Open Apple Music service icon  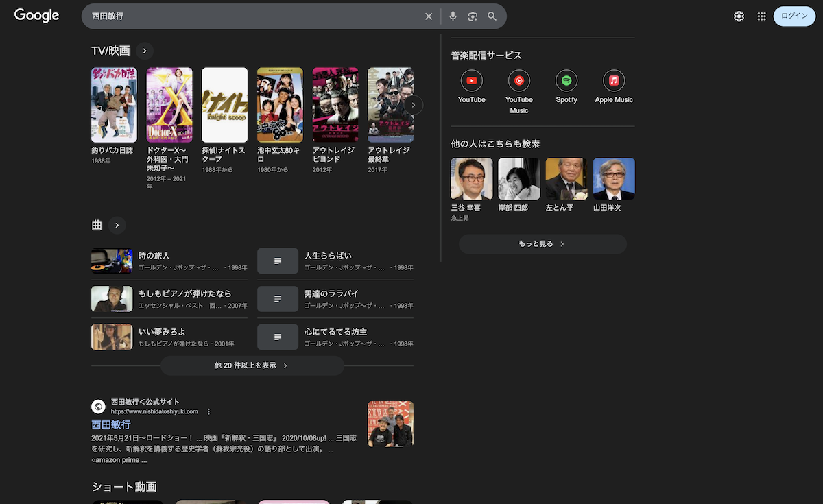point(614,81)
